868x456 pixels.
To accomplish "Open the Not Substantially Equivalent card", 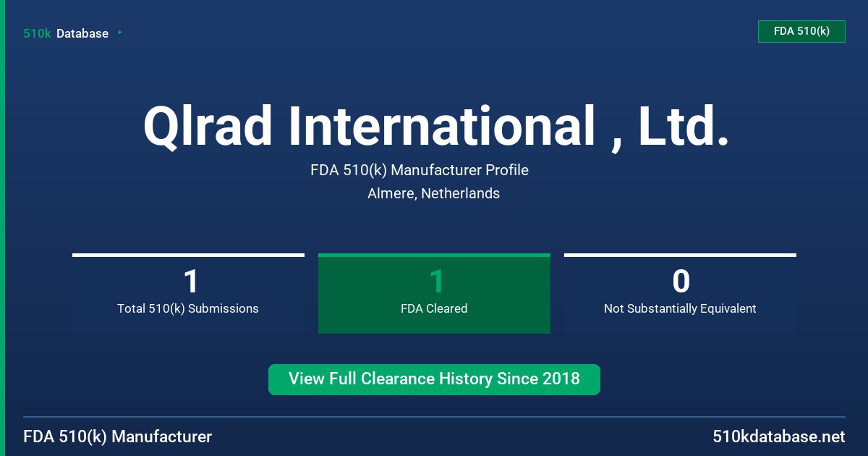I will pyautogui.click(x=680, y=293).
